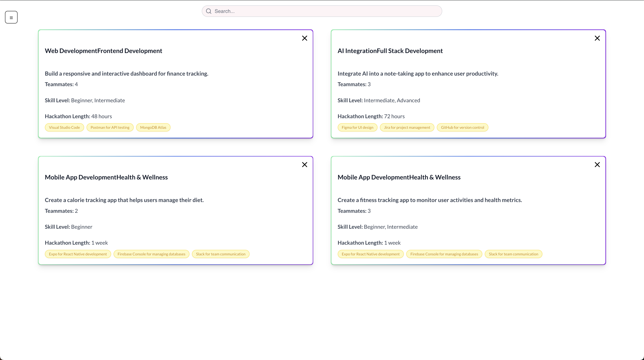Select the Visual Studio Code tag

(x=64, y=127)
